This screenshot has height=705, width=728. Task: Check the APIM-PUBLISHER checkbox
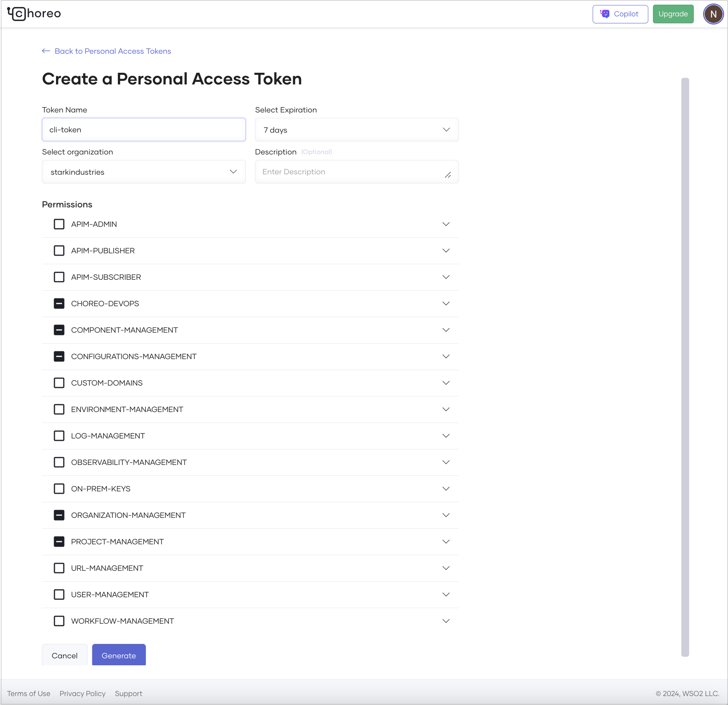pyautogui.click(x=59, y=251)
